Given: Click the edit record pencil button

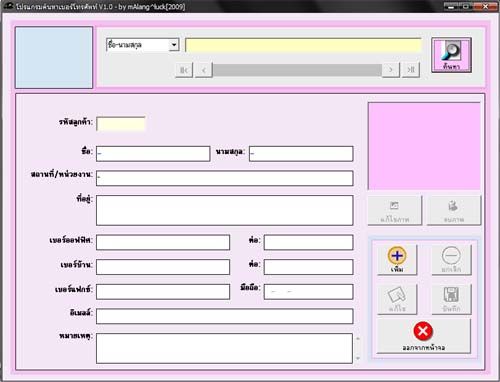Looking at the screenshot, I should tap(397, 299).
